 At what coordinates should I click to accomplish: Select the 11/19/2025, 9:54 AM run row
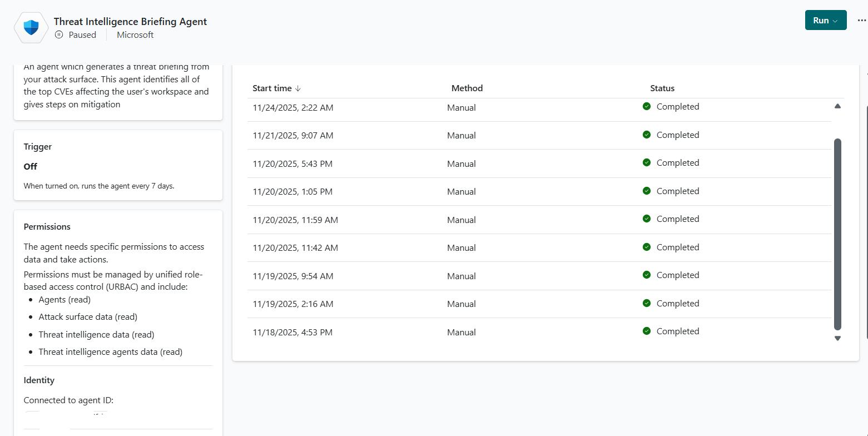[292, 276]
